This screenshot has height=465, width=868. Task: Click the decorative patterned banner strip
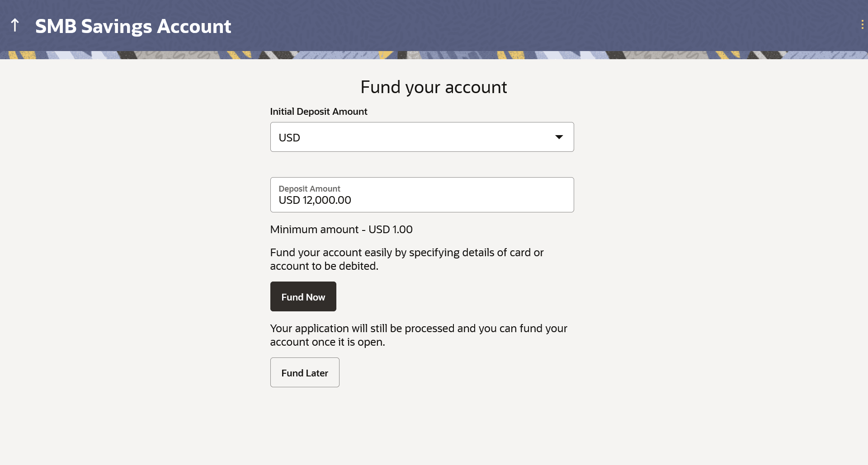[434, 55]
